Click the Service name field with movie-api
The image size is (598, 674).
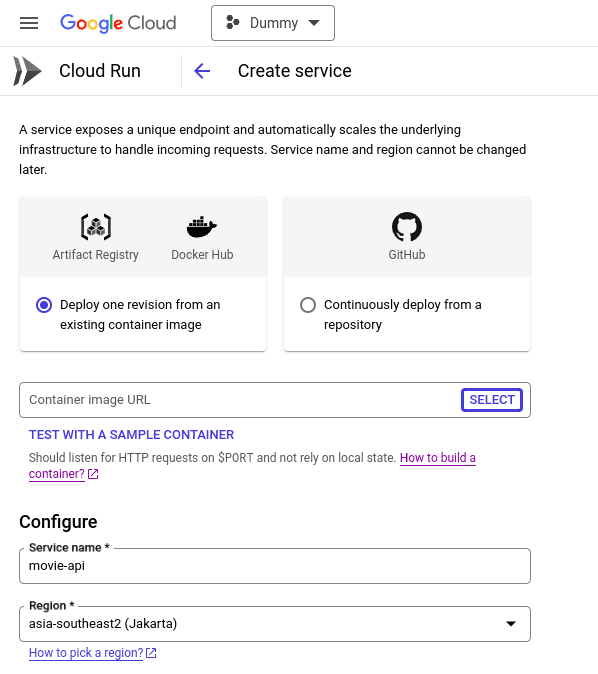[x=275, y=566]
